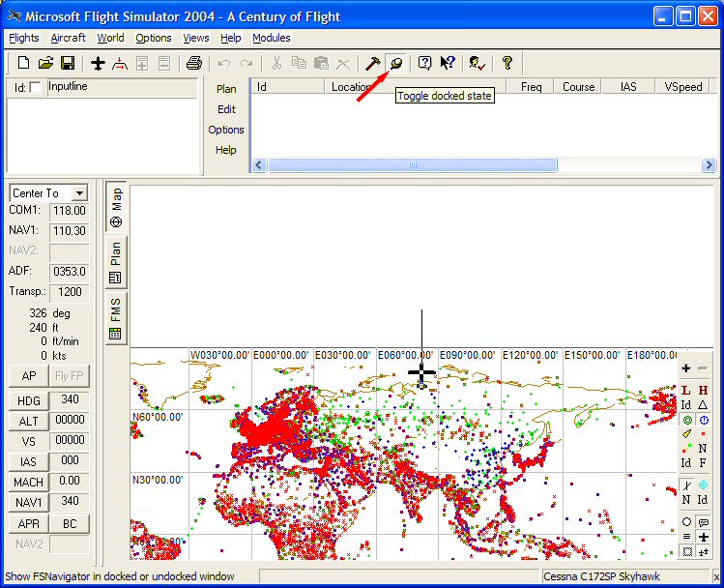Click the VS button
The height and width of the screenshot is (588, 724).
click(29, 442)
